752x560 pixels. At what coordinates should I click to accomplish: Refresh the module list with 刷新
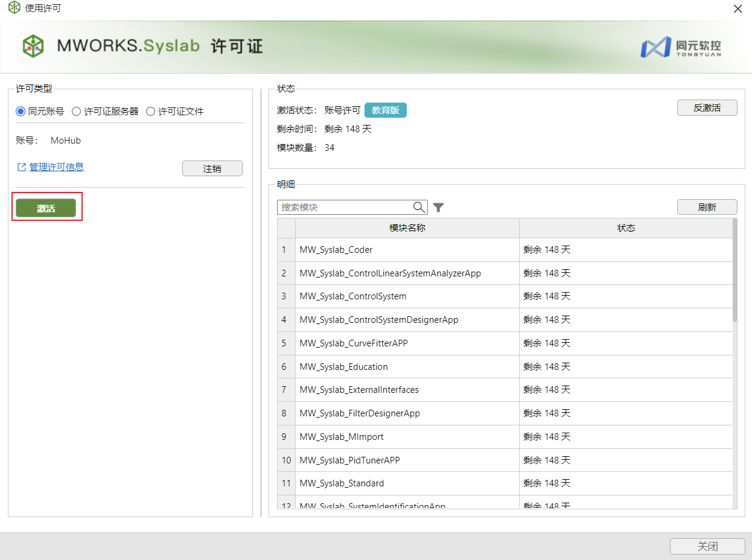pyautogui.click(x=707, y=207)
